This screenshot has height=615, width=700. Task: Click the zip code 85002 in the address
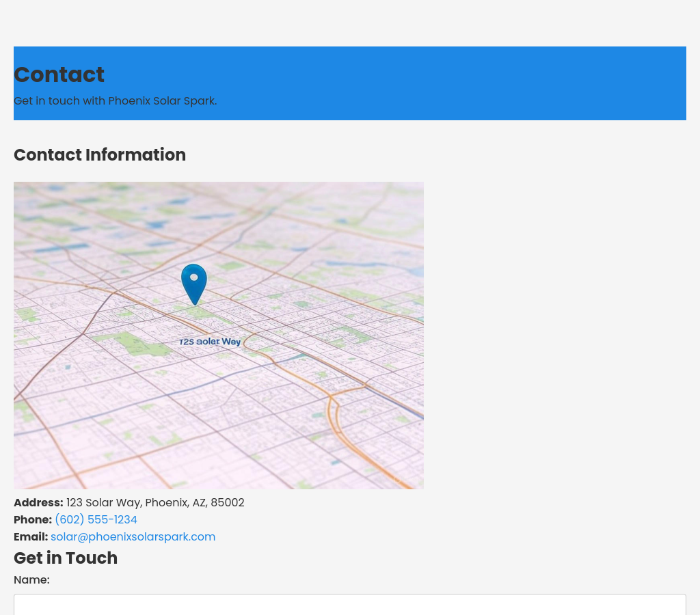pos(228,503)
